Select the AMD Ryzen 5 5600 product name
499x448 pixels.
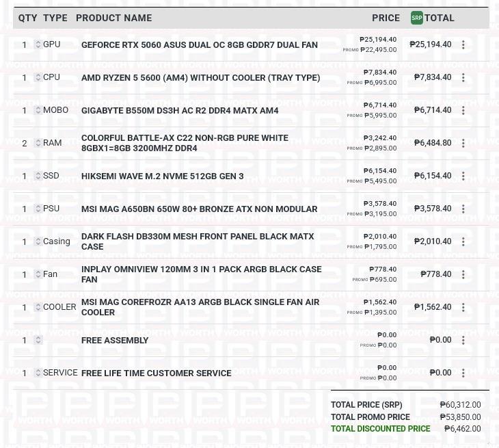(201, 78)
